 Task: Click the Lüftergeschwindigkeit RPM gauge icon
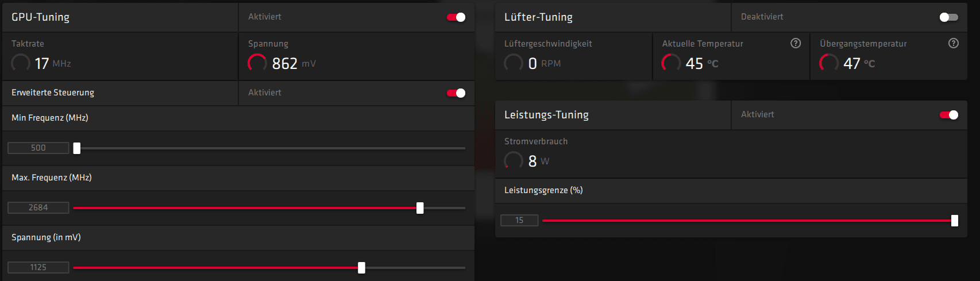(x=514, y=63)
